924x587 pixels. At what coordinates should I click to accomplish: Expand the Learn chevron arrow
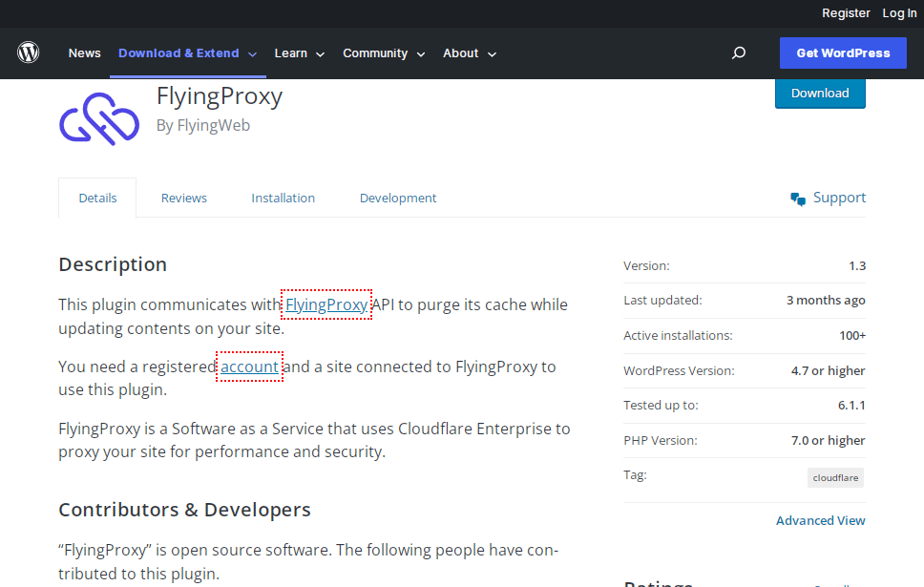pyautogui.click(x=320, y=54)
